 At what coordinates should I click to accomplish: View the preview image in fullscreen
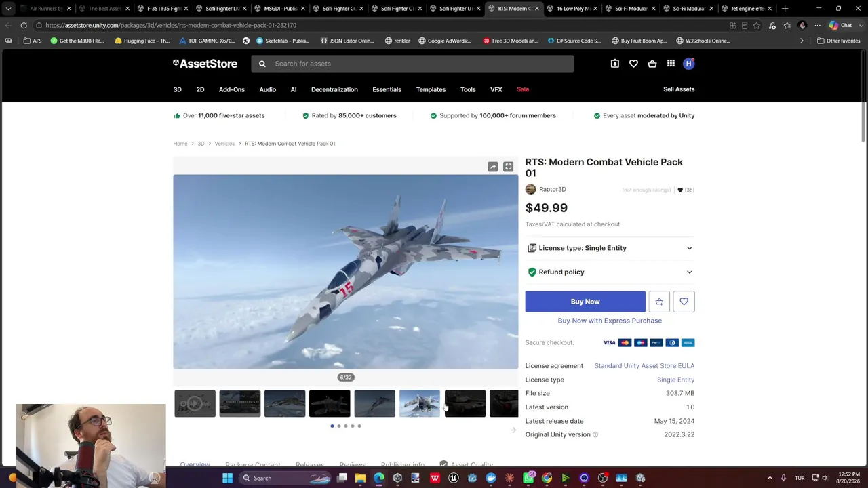point(508,167)
